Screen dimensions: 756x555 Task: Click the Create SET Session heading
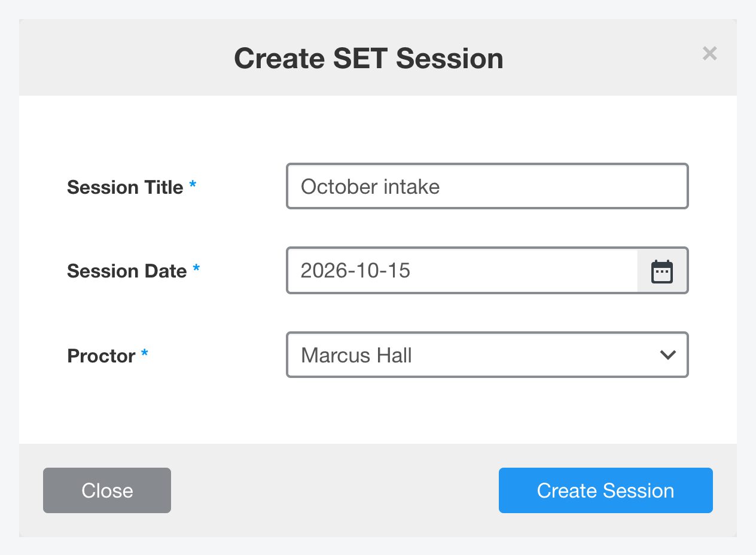coord(368,58)
